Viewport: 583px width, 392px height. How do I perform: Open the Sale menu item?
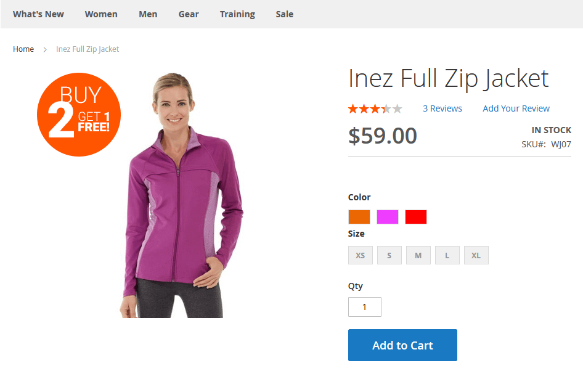pos(285,14)
